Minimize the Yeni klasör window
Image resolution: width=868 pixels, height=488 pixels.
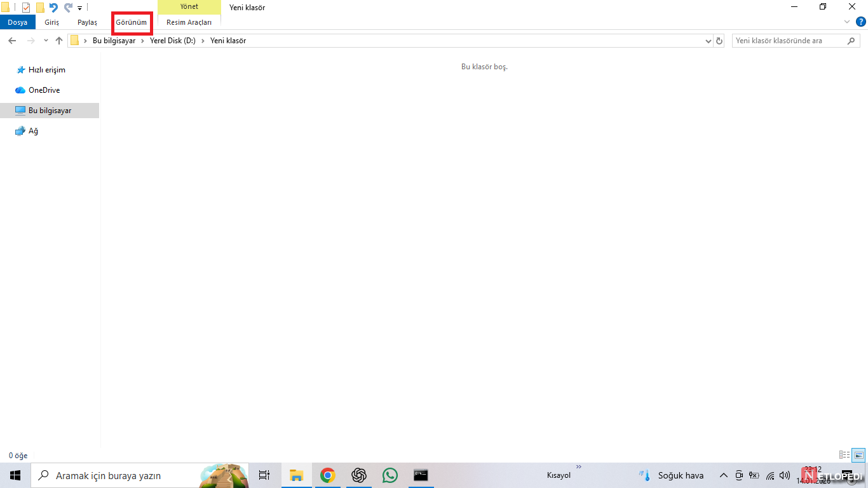click(794, 7)
